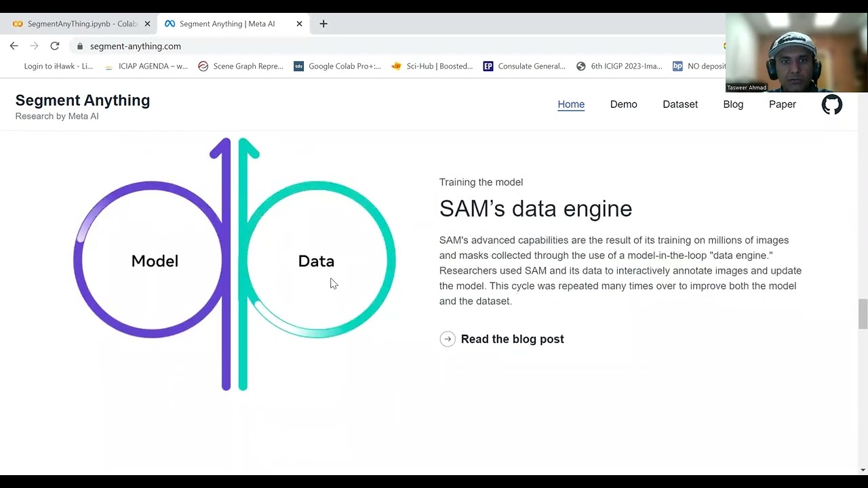Screen dimensions: 868x488
Task: Click the site lock icon in address bar
Action: click(x=80, y=46)
